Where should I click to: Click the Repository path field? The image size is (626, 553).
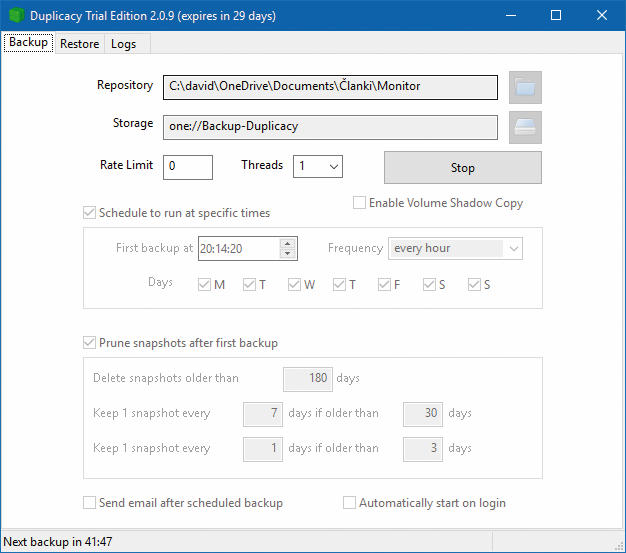(330, 87)
